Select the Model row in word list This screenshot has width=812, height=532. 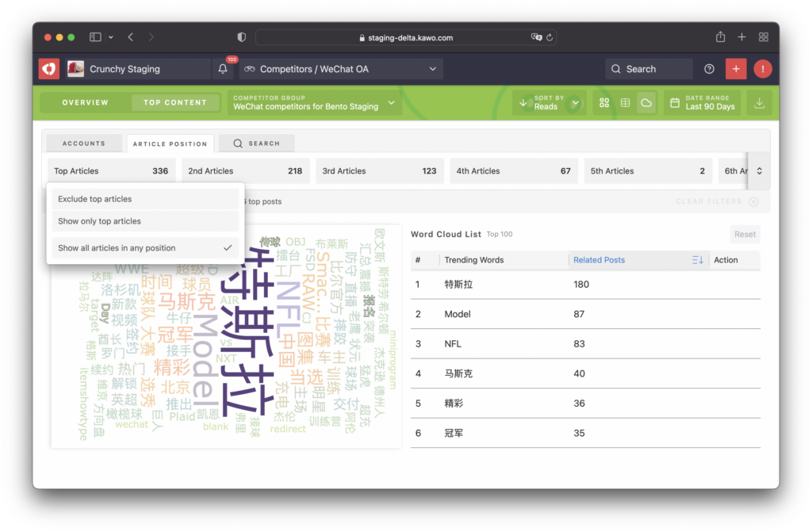585,314
